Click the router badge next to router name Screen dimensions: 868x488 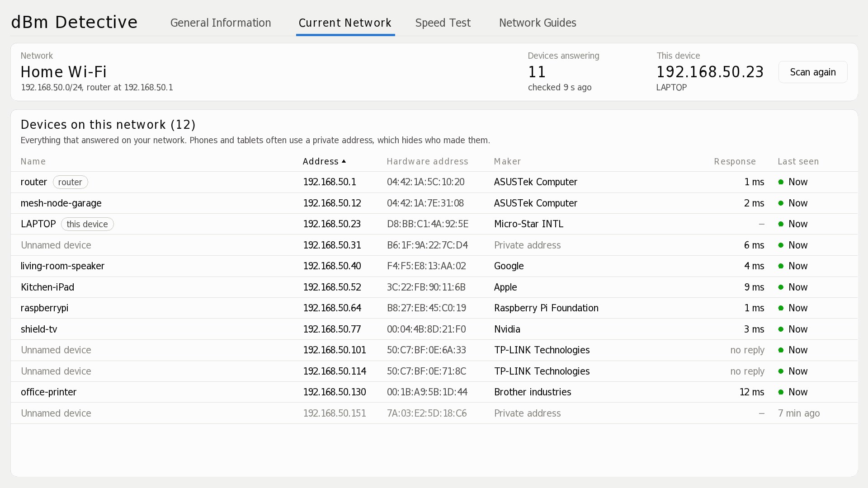(x=70, y=182)
